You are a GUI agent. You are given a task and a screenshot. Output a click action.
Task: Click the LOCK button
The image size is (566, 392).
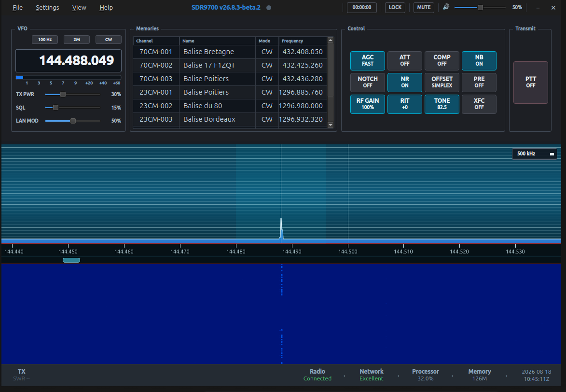pos(395,7)
